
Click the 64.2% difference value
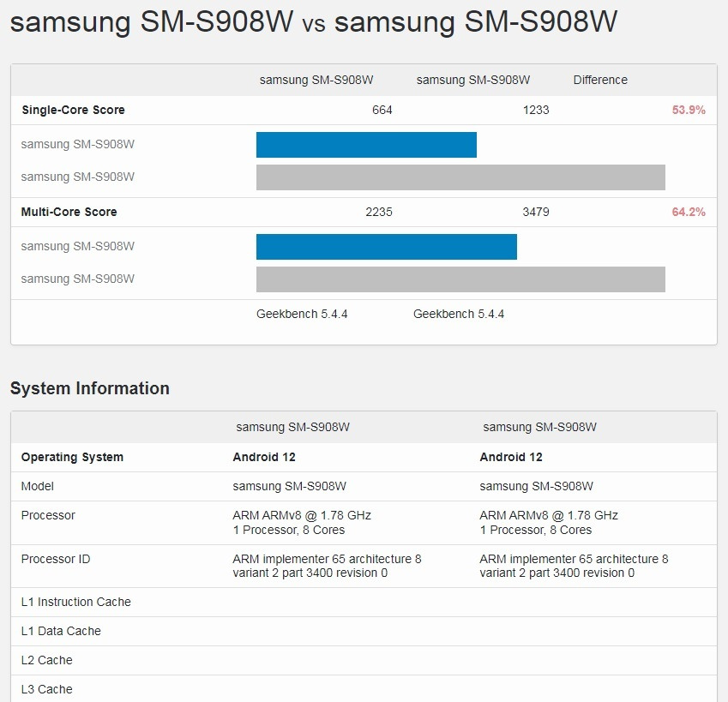point(689,212)
